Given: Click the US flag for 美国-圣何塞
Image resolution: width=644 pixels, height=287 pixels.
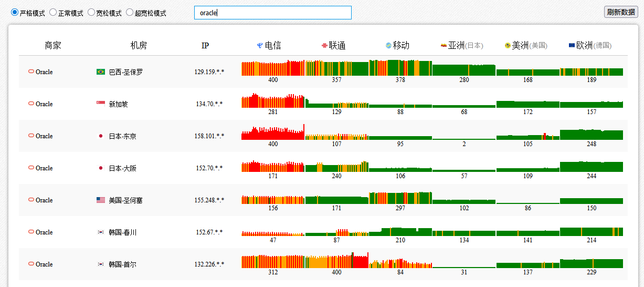Looking at the screenshot, I should point(101,200).
